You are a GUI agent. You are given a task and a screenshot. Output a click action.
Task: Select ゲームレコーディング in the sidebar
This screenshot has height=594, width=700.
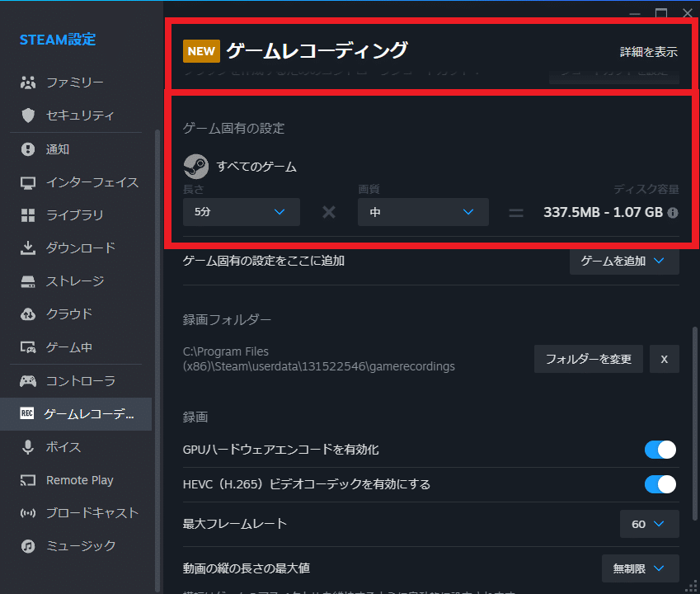[x=76, y=414]
